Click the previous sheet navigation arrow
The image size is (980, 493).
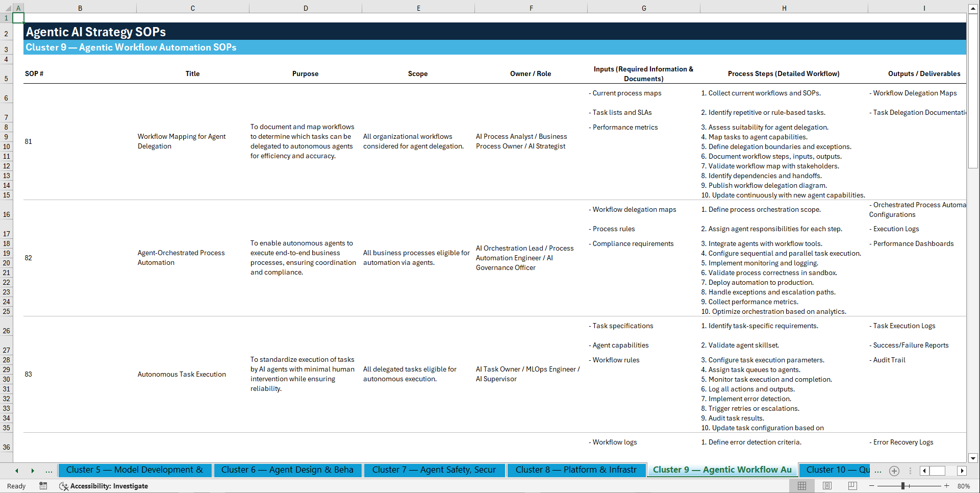pos(17,471)
